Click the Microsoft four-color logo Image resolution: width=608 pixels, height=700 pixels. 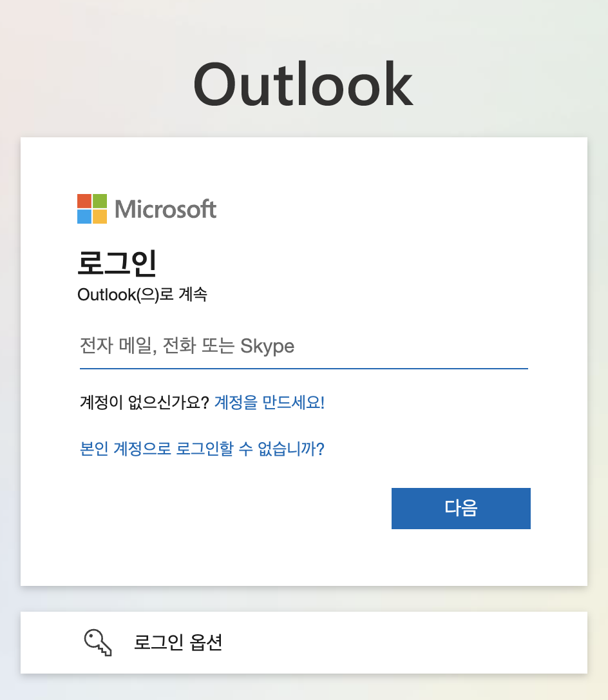tap(92, 209)
